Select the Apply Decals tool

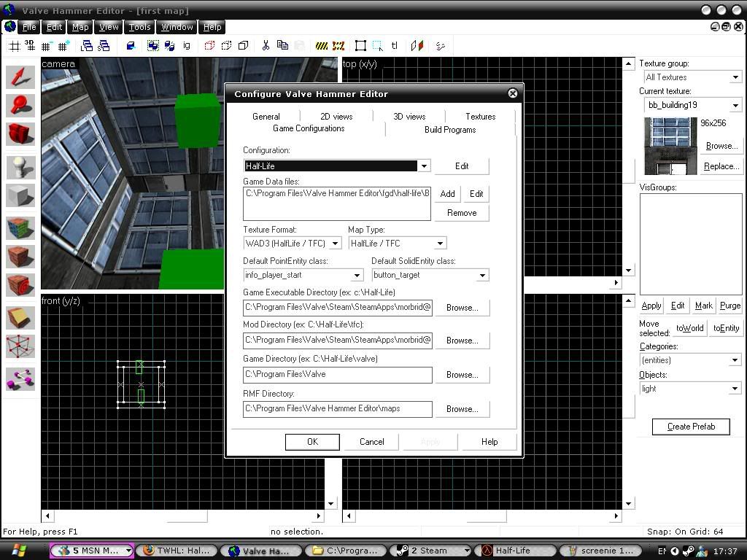(20, 285)
